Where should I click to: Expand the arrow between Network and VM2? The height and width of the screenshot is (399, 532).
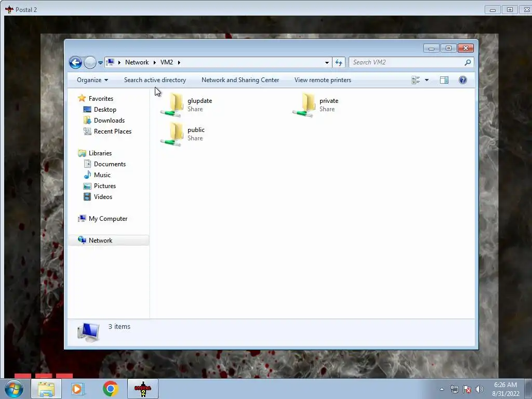click(x=155, y=62)
